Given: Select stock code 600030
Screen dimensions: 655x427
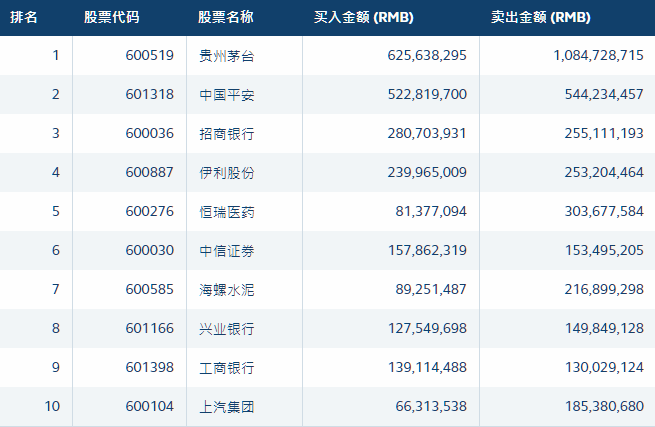Looking at the screenshot, I should tap(150, 250).
